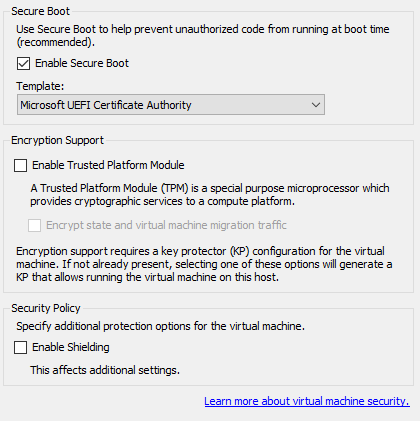Click the Encryption Support group heading
The image size is (420, 421).
pos(57,140)
